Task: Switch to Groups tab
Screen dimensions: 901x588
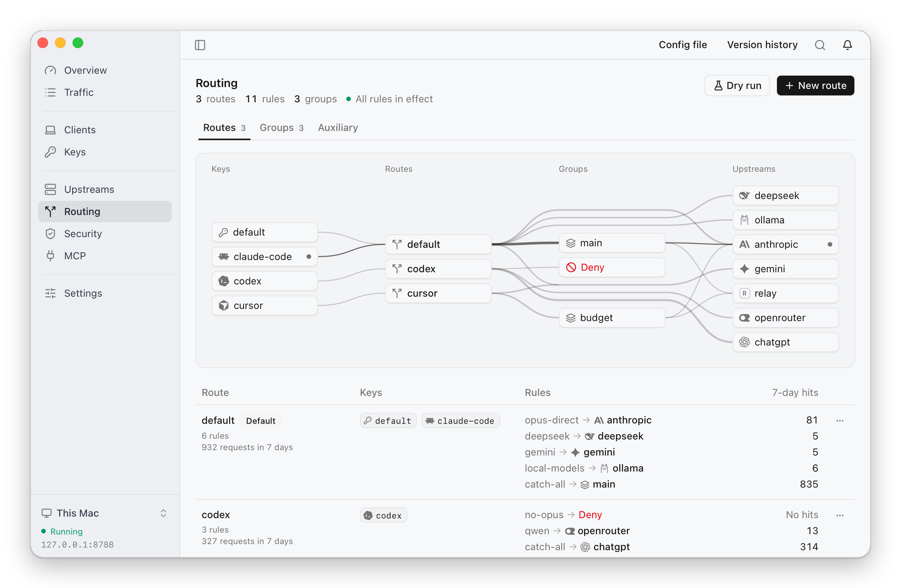Action: (281, 128)
